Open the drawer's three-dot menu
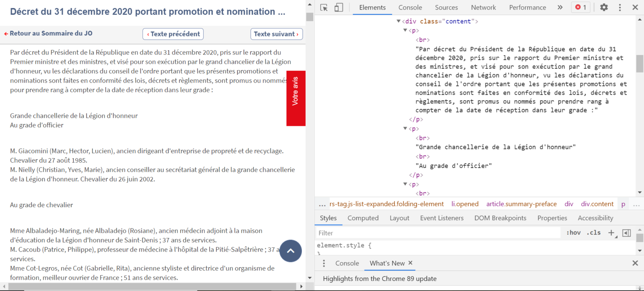The image size is (644, 291). tap(324, 263)
